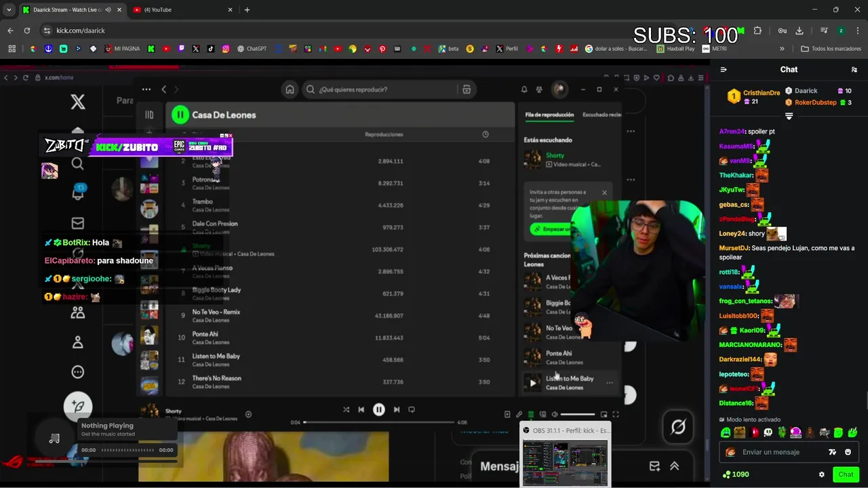Skip to next track in Spotify
The height and width of the screenshot is (488, 868).
[397, 409]
